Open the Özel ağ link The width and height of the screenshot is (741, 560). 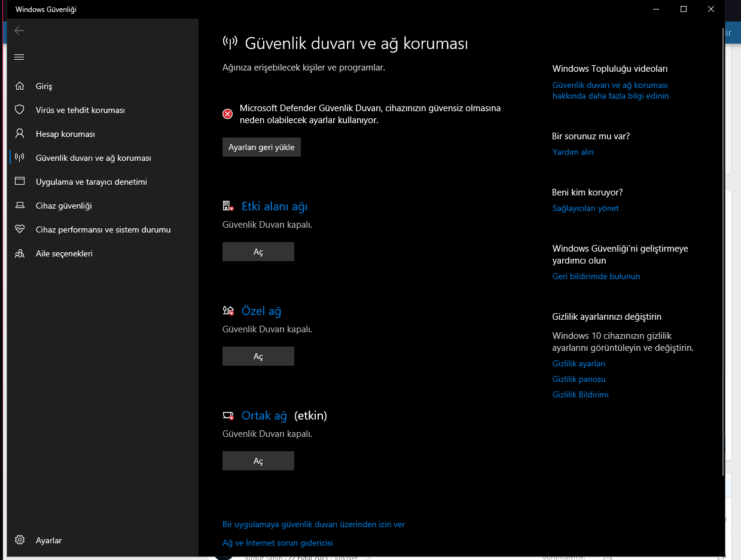pos(261,311)
